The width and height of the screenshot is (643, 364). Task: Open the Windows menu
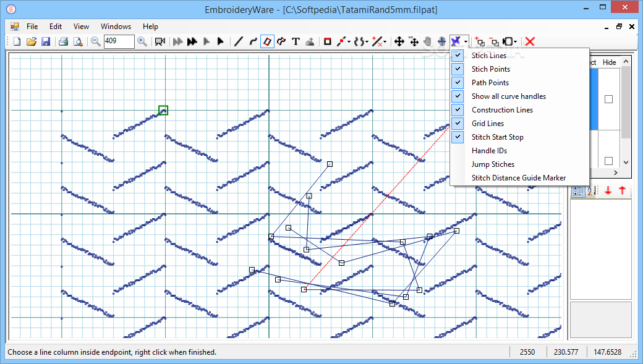coord(116,26)
